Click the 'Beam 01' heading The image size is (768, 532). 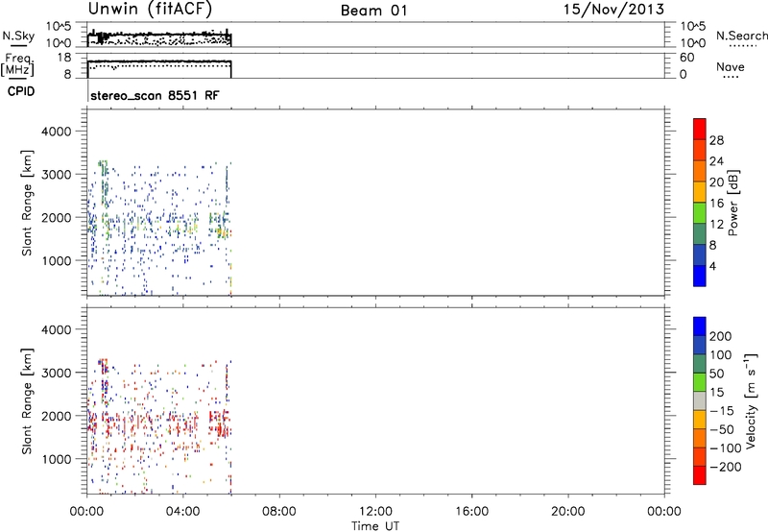[373, 11]
